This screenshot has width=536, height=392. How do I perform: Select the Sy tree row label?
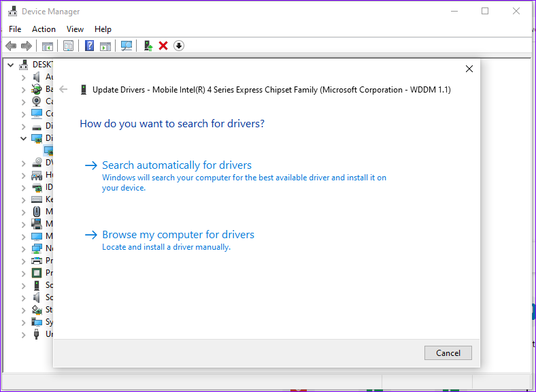pos(49,322)
